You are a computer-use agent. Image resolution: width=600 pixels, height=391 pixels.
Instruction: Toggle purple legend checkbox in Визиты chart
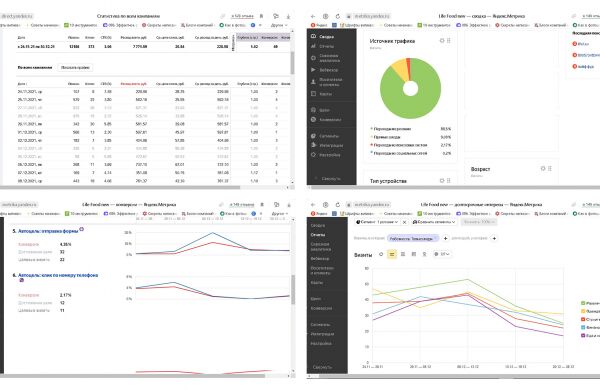click(x=583, y=335)
